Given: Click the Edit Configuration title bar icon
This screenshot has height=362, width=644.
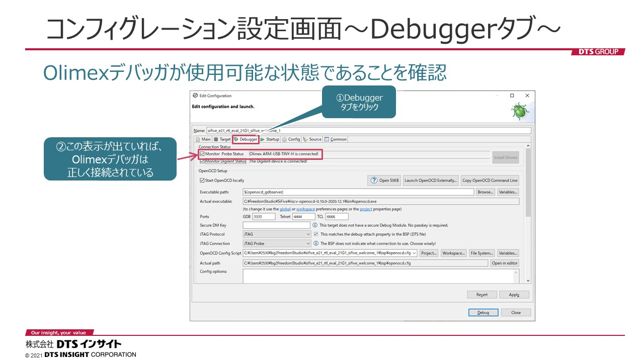Looking at the screenshot, I should tap(195, 96).
